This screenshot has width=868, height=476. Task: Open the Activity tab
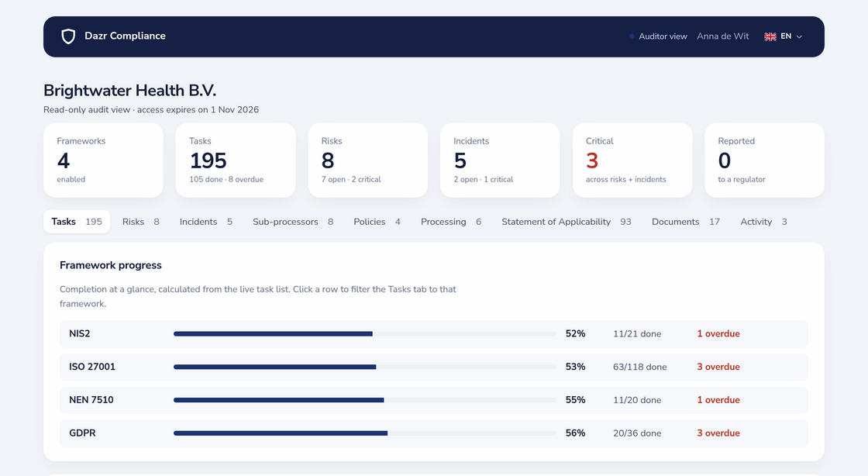(x=764, y=222)
